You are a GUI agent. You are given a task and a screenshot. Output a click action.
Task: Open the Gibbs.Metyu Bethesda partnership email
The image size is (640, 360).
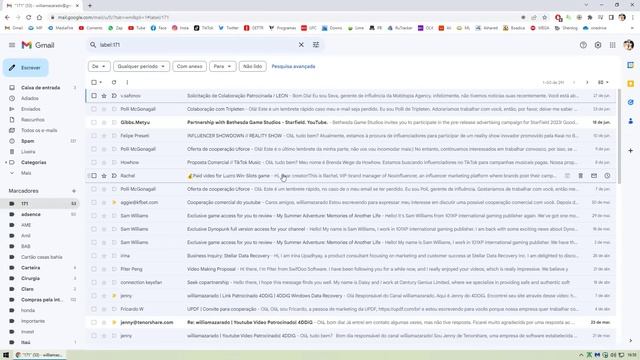(351, 122)
